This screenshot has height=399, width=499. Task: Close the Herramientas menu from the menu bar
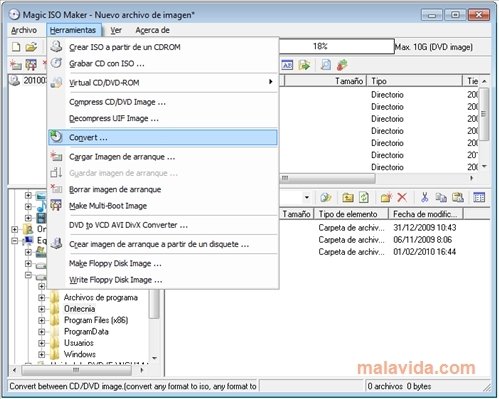(73, 30)
